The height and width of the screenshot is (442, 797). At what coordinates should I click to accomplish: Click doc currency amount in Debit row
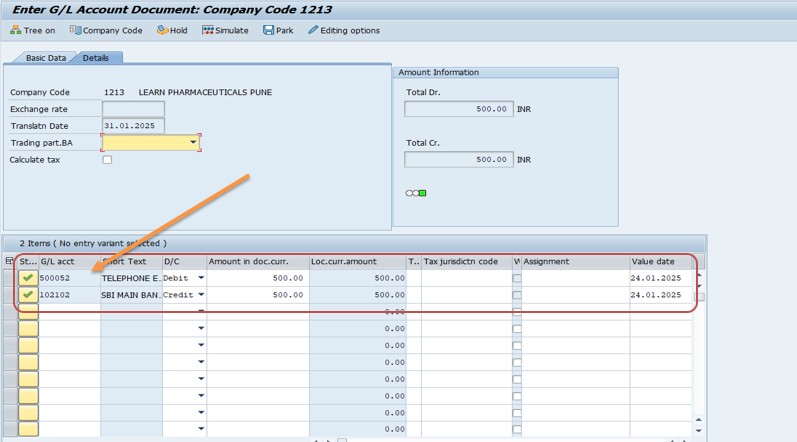258,278
